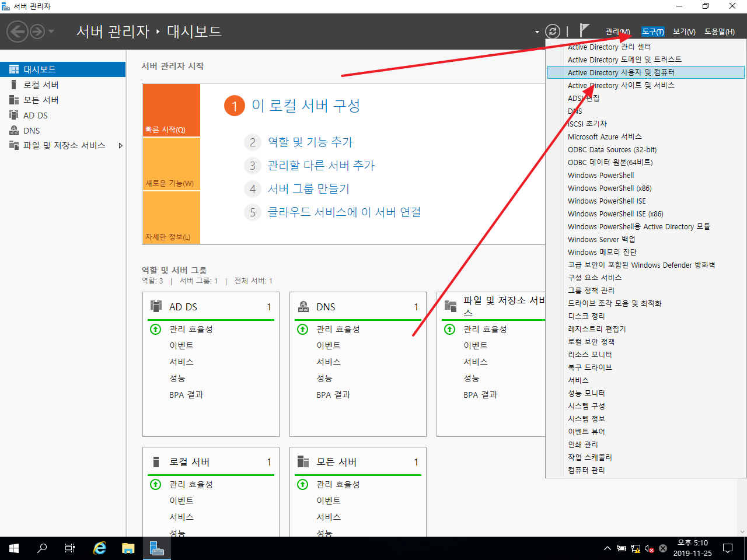Select 대시보드 in the sidebar
This screenshot has width=747, height=560.
(x=62, y=69)
